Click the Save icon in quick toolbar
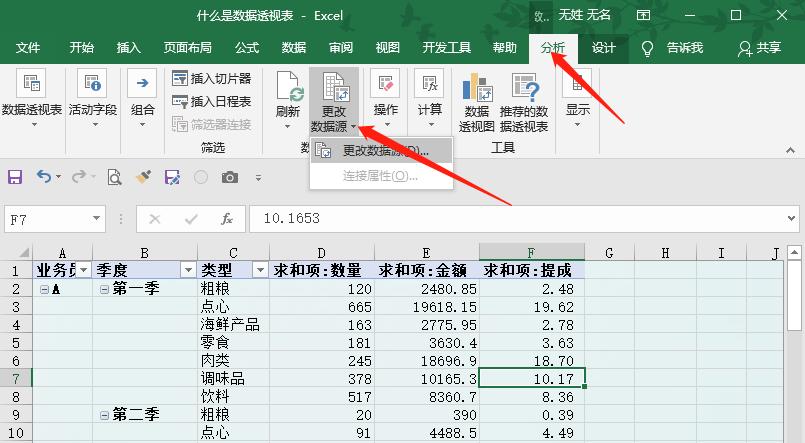 pyautogui.click(x=15, y=178)
